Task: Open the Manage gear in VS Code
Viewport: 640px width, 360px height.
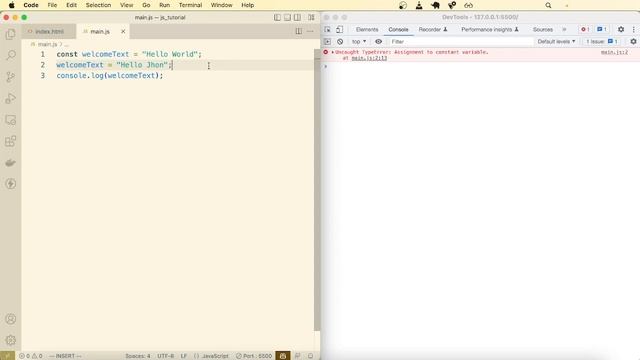Action: click(11, 340)
